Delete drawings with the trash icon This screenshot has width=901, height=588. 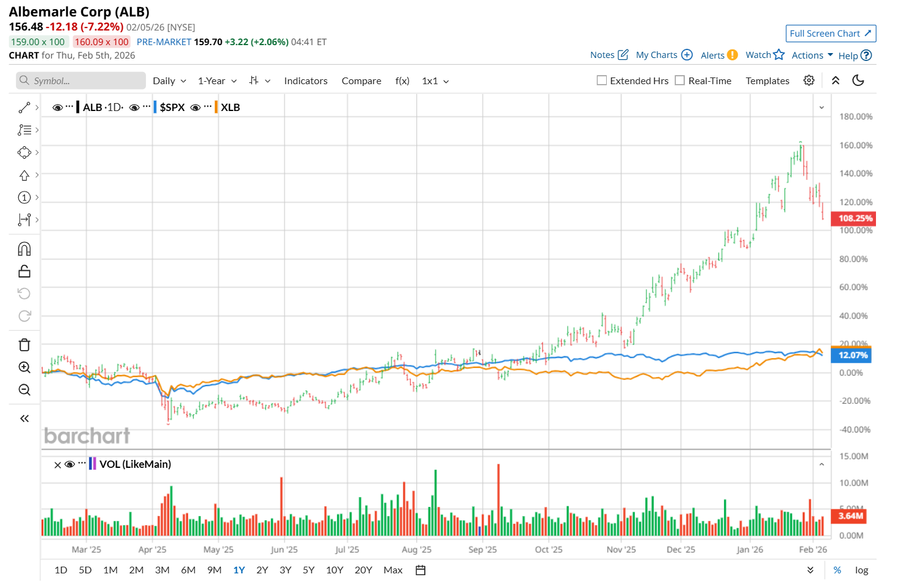pyautogui.click(x=24, y=345)
